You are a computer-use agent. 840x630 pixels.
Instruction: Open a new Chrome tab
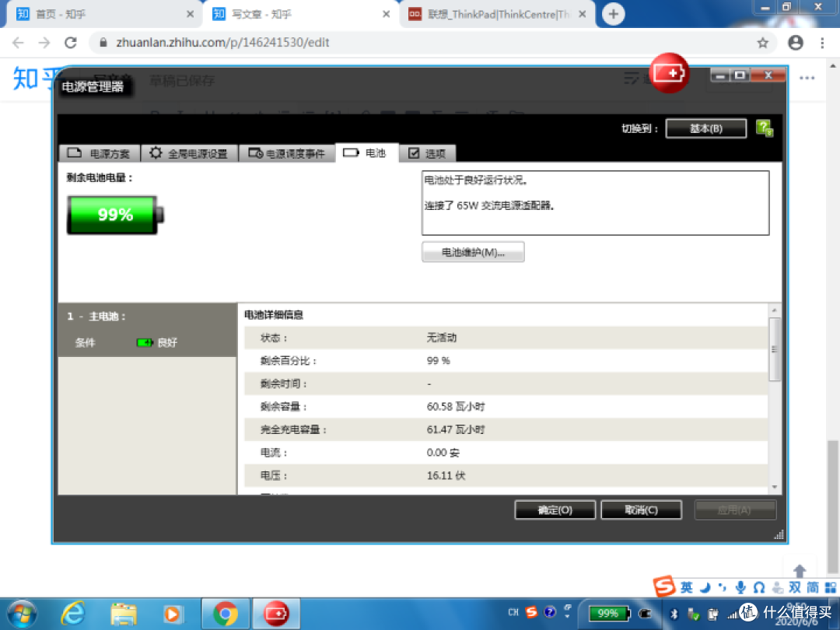coord(614,14)
